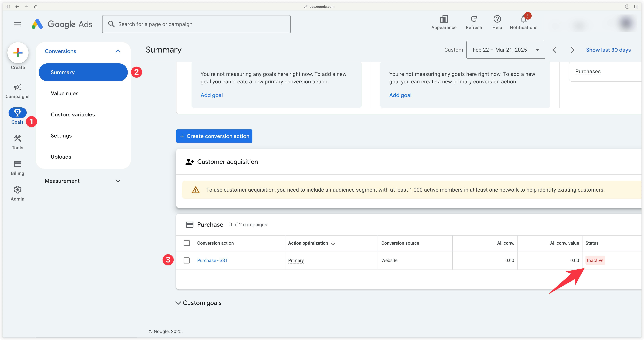Click the Conversion action column header
Image resolution: width=644 pixels, height=340 pixels.
215,243
